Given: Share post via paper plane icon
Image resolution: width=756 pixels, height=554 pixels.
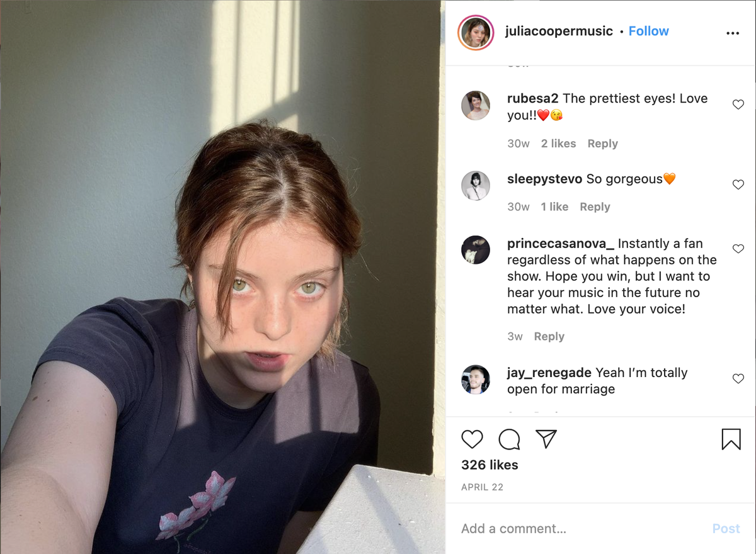Looking at the screenshot, I should click(546, 439).
